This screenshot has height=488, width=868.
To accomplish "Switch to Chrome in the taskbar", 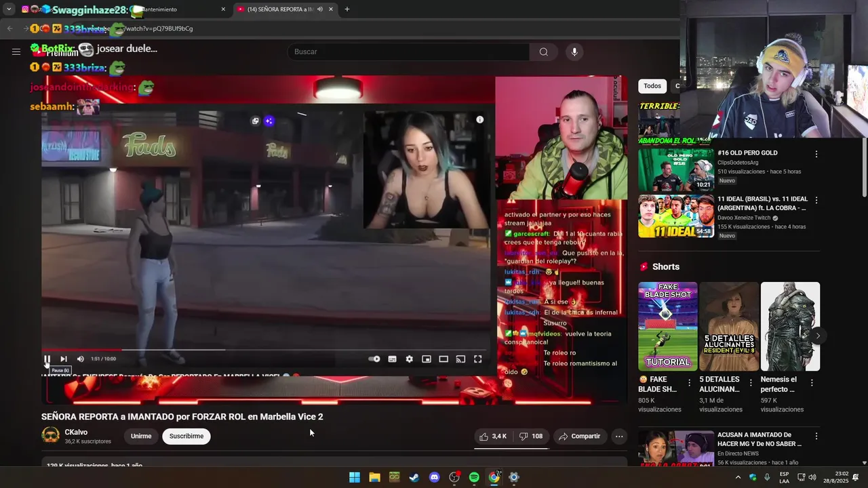I will click(494, 477).
